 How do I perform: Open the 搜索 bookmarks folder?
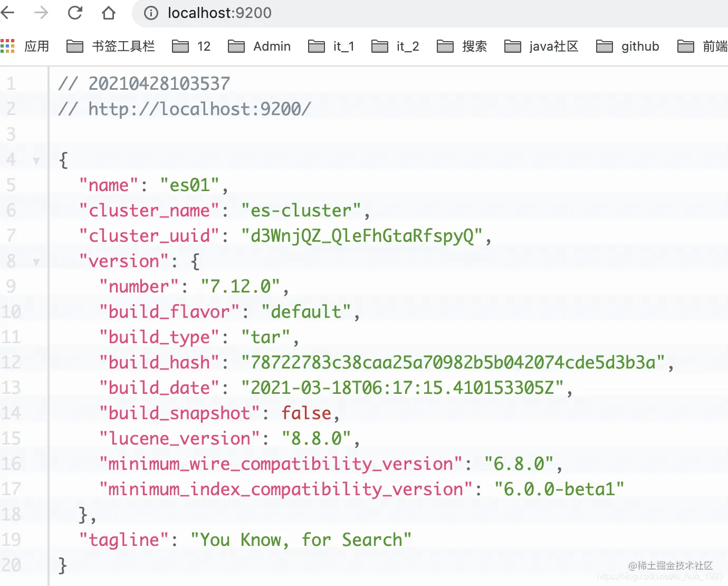pos(462,46)
